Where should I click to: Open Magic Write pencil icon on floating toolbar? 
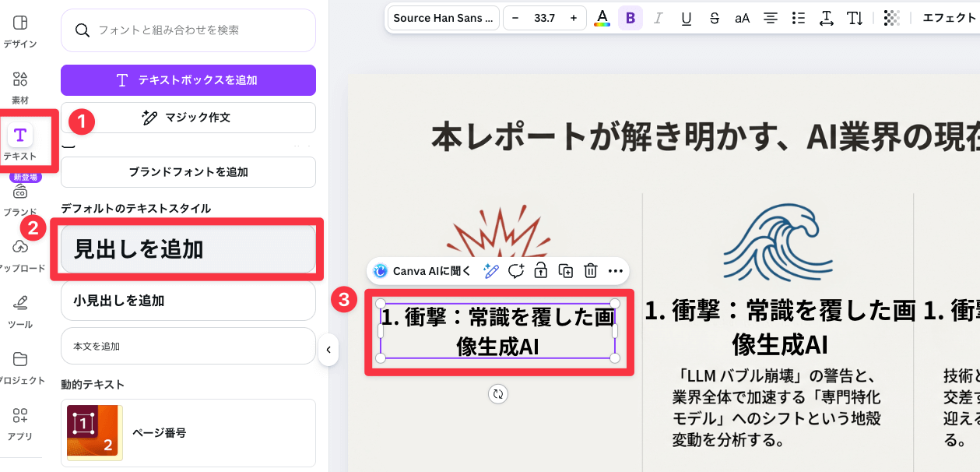click(490, 270)
